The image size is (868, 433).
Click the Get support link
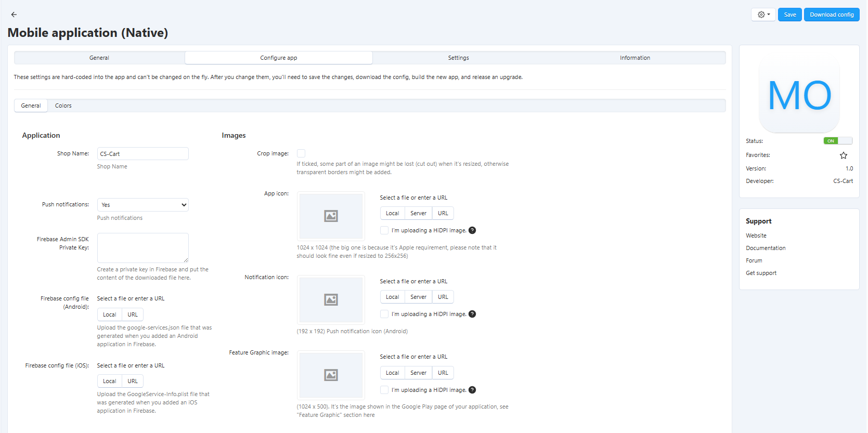pyautogui.click(x=761, y=273)
